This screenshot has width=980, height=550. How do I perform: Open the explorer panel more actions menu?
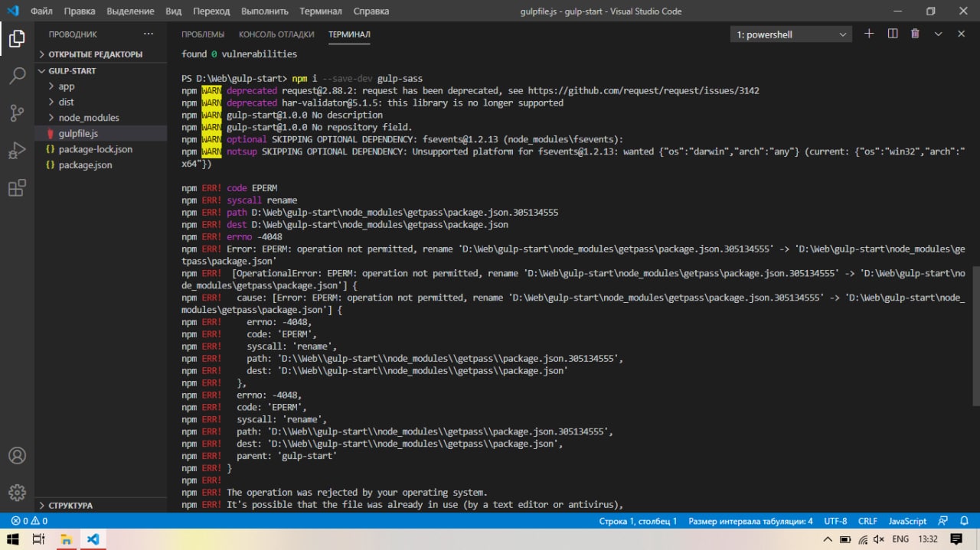(149, 34)
